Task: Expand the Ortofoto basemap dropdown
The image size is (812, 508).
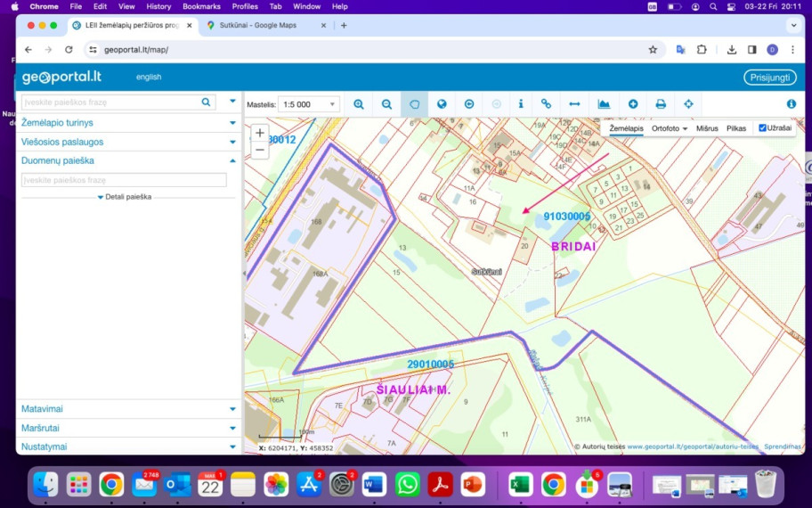Action: (x=669, y=128)
